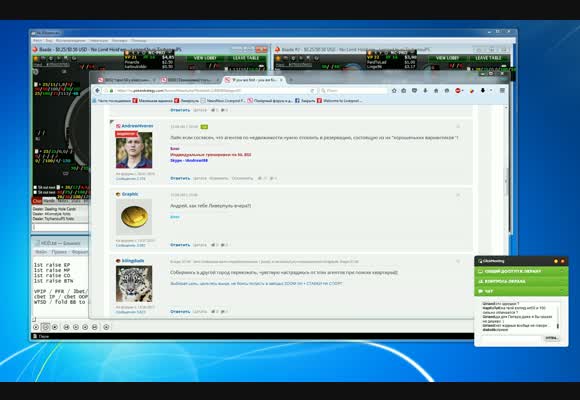580x400 pixels.
Task: Click the red Adblock extension icon
Action: [x=458, y=90]
